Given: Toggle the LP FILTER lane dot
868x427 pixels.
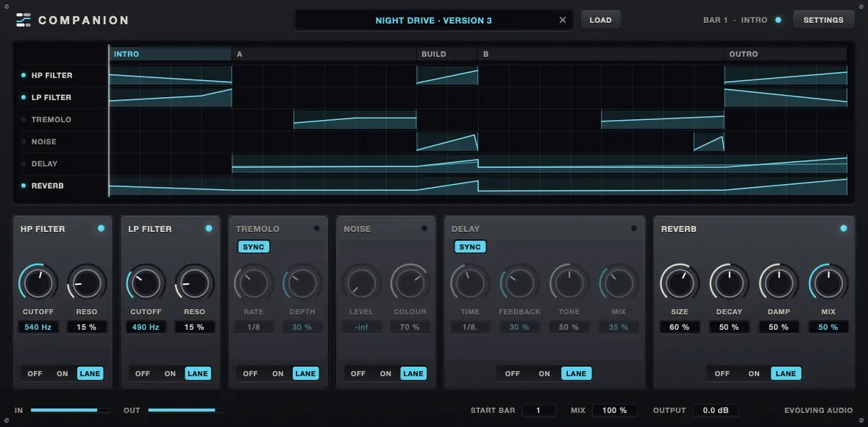Looking at the screenshot, I should 24,97.
